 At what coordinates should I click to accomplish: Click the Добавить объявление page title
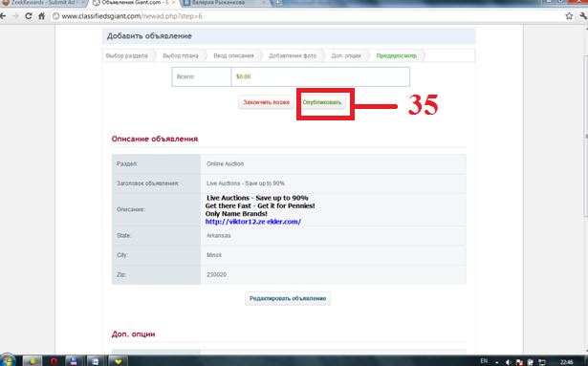[149, 36]
